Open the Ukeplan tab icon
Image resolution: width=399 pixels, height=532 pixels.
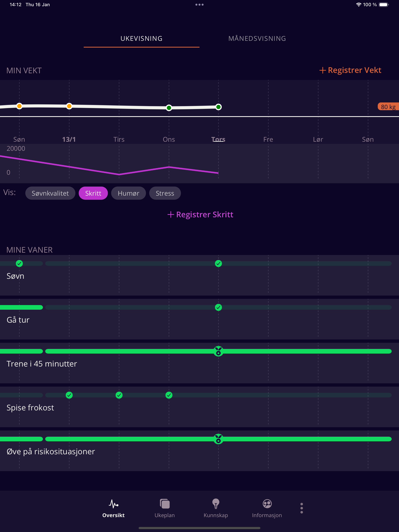[165, 504]
